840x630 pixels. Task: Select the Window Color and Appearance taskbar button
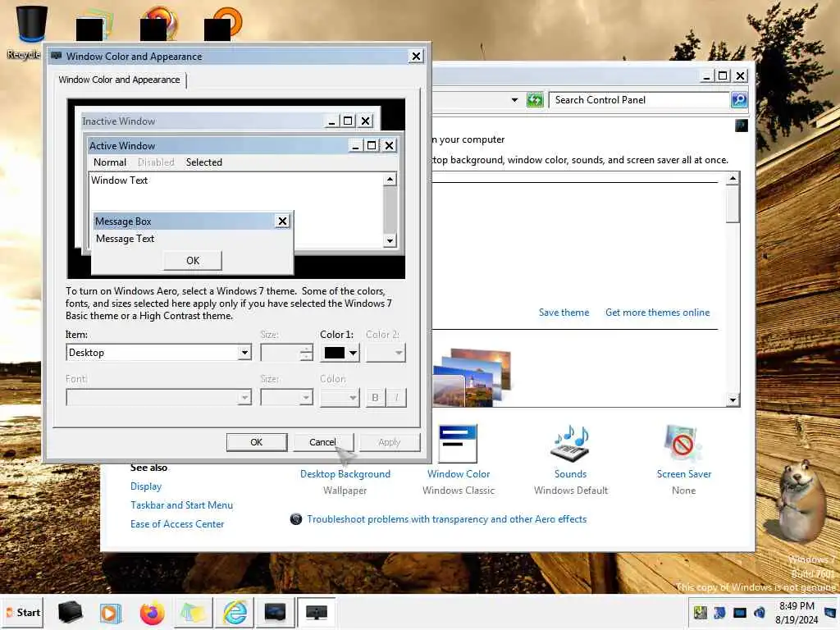point(316,612)
